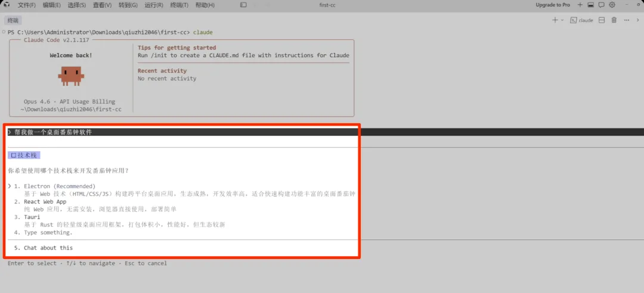Click the No recent activity text
Viewport: 644px width, 293px height.
pos(167,79)
